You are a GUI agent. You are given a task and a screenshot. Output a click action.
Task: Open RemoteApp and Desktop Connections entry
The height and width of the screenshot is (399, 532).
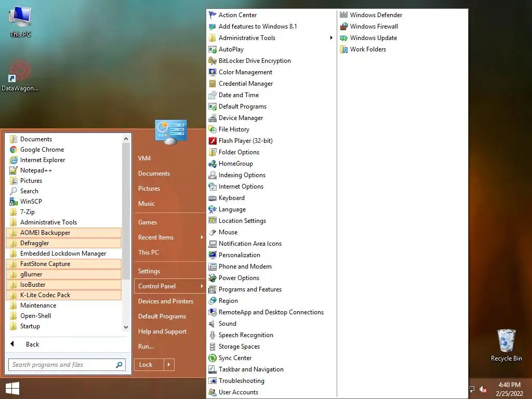pyautogui.click(x=271, y=312)
